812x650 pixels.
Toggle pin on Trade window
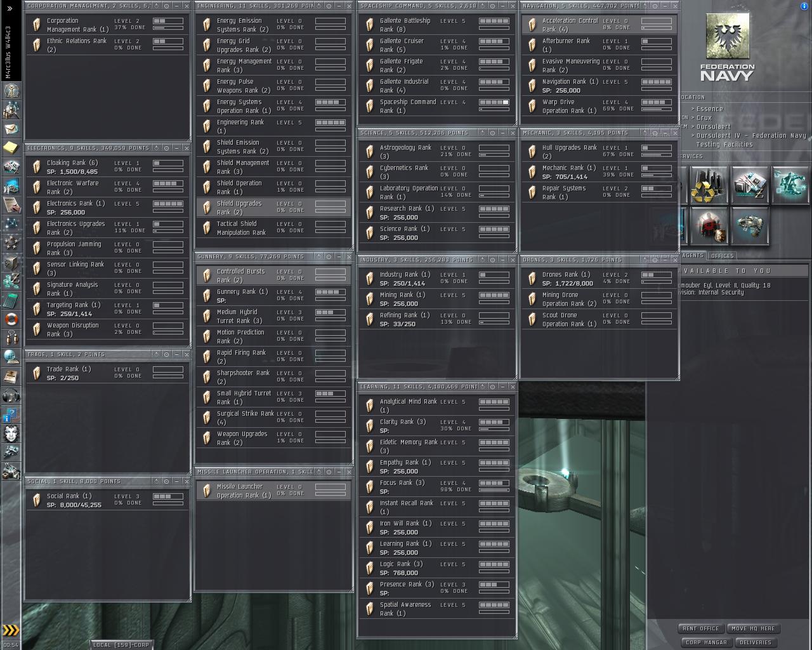166,354
